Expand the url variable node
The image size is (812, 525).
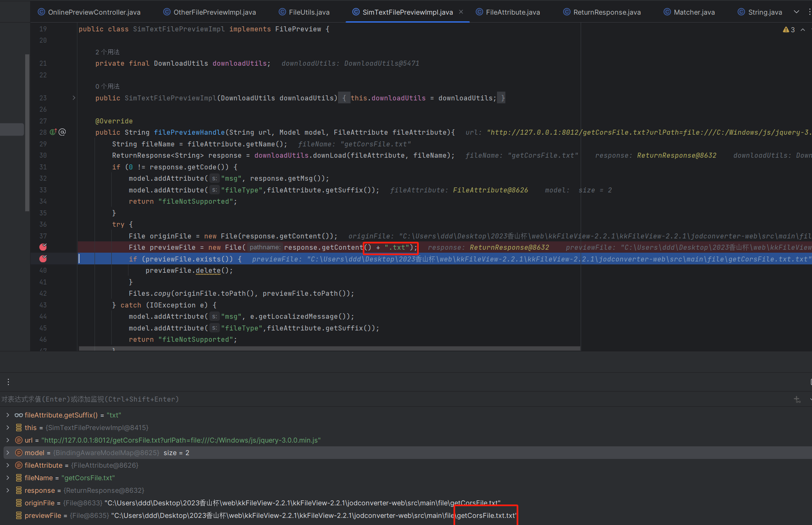tap(8, 440)
